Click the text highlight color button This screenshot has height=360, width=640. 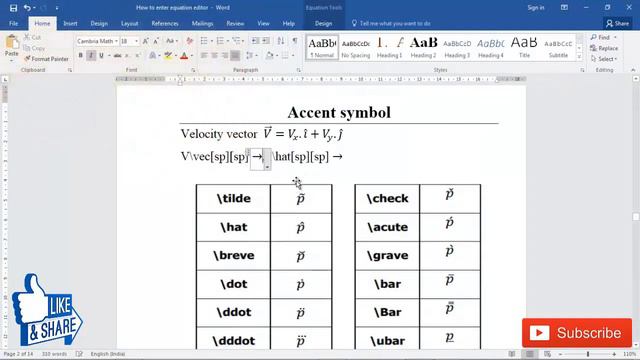168,56
